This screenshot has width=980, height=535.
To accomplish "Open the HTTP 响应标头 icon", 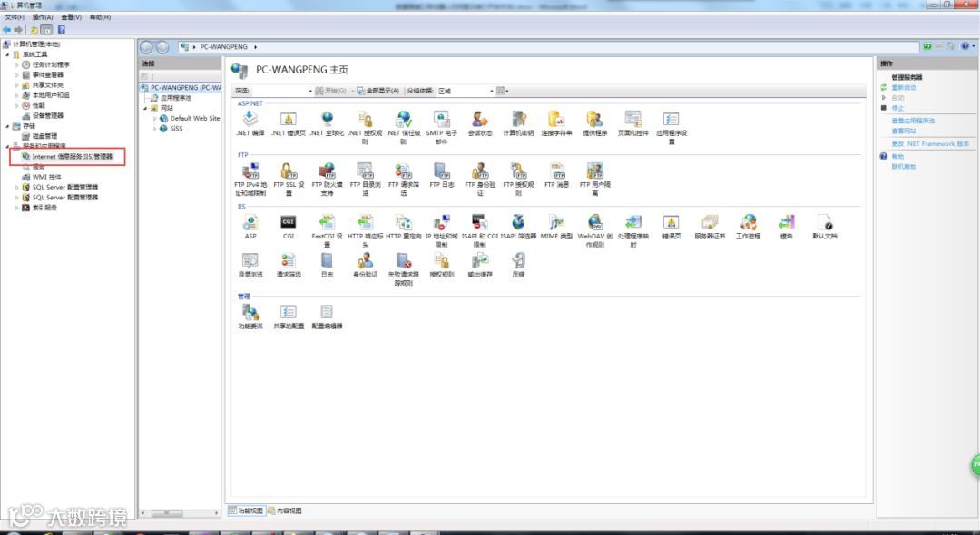I will 365,222.
